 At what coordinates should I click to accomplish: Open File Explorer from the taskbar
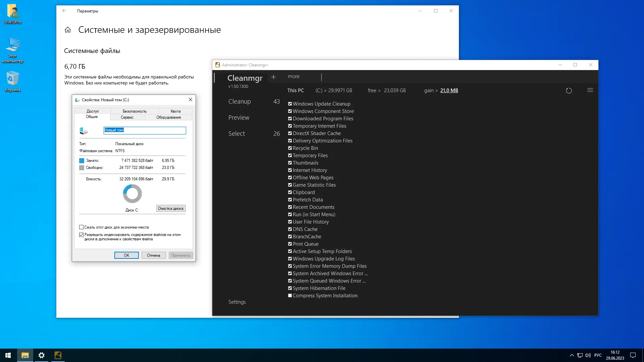(x=25, y=355)
